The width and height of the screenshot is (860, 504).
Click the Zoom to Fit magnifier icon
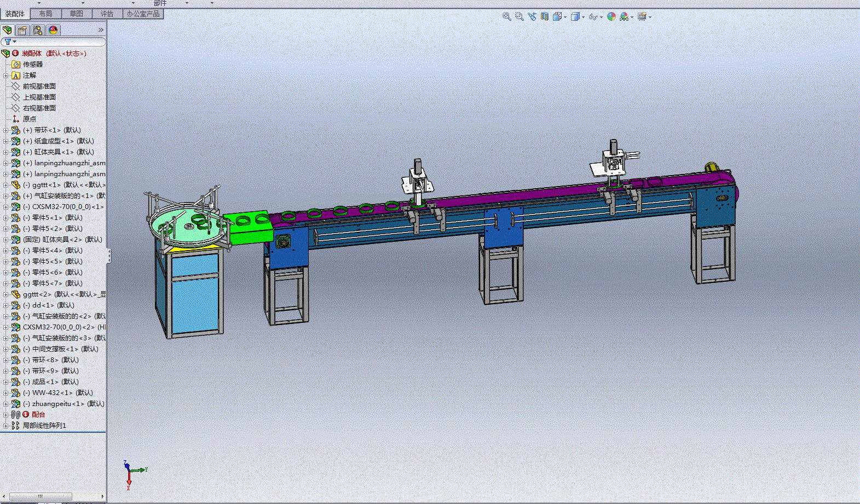click(x=507, y=17)
